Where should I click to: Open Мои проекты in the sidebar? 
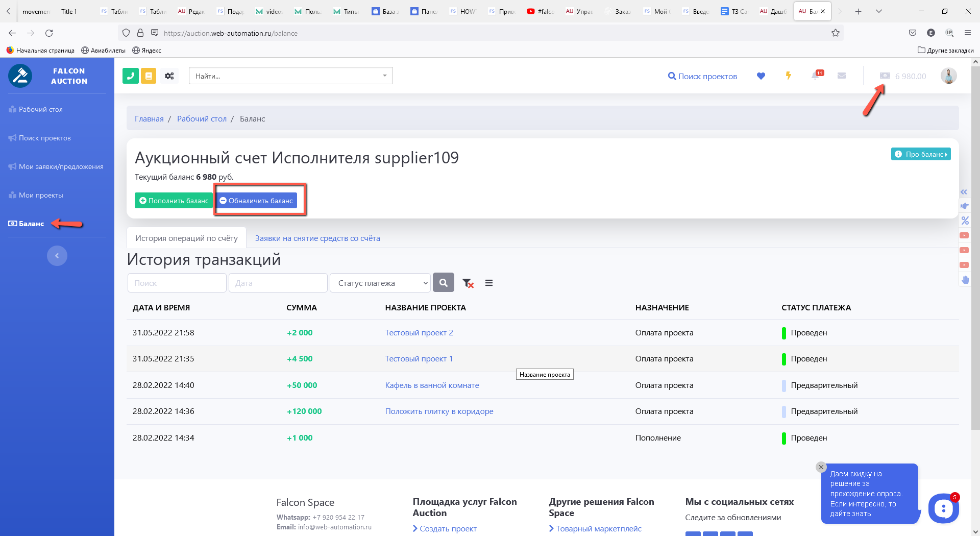click(41, 196)
